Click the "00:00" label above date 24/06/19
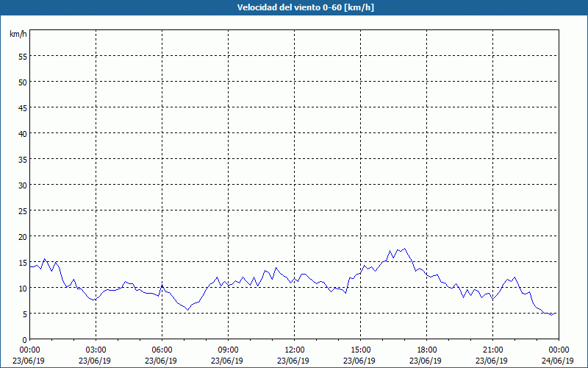 pos(559,350)
